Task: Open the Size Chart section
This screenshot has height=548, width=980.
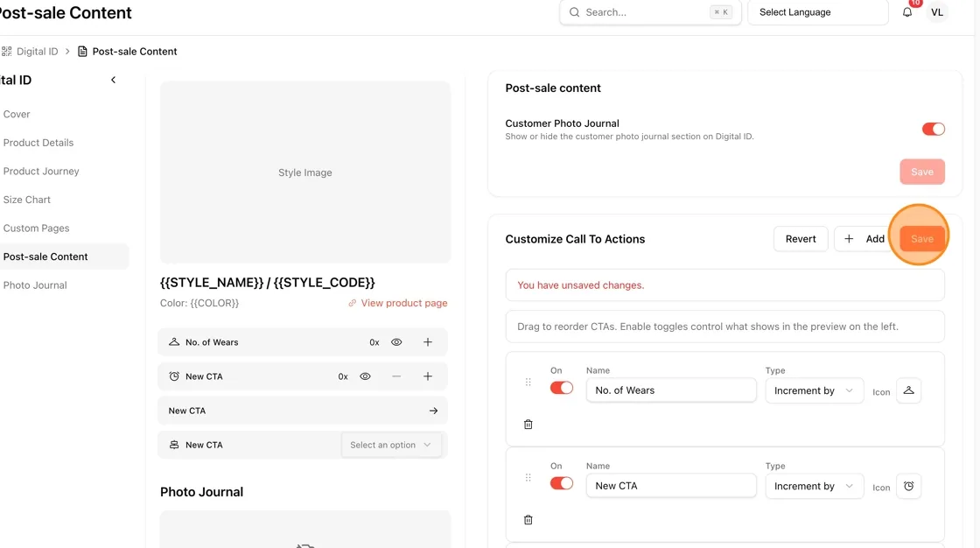Action: [x=27, y=200]
